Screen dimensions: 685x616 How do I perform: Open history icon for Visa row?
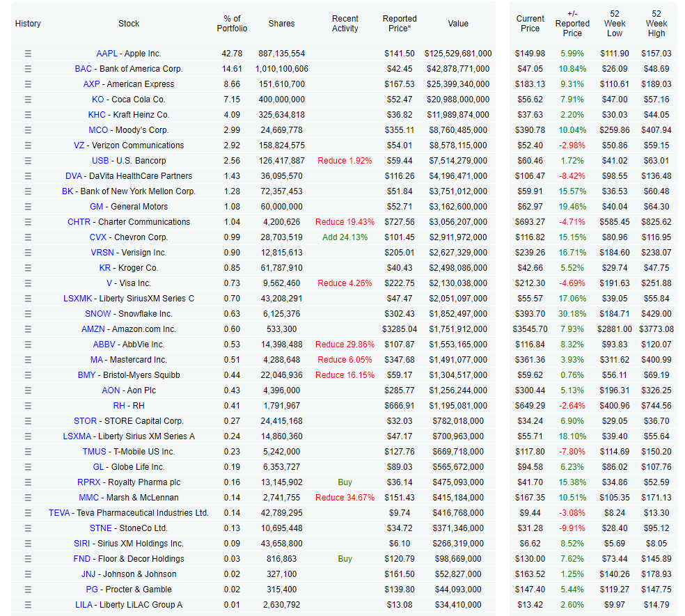click(x=28, y=283)
